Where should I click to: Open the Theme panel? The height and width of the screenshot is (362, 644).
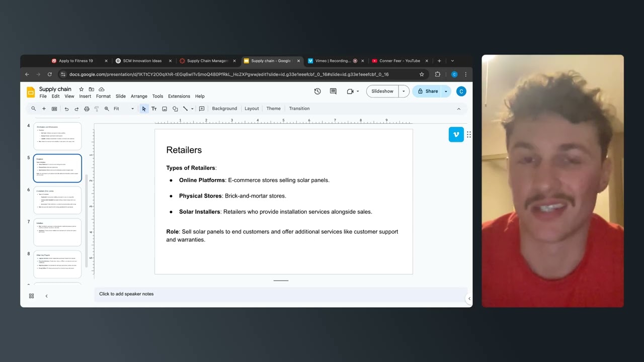(x=273, y=109)
